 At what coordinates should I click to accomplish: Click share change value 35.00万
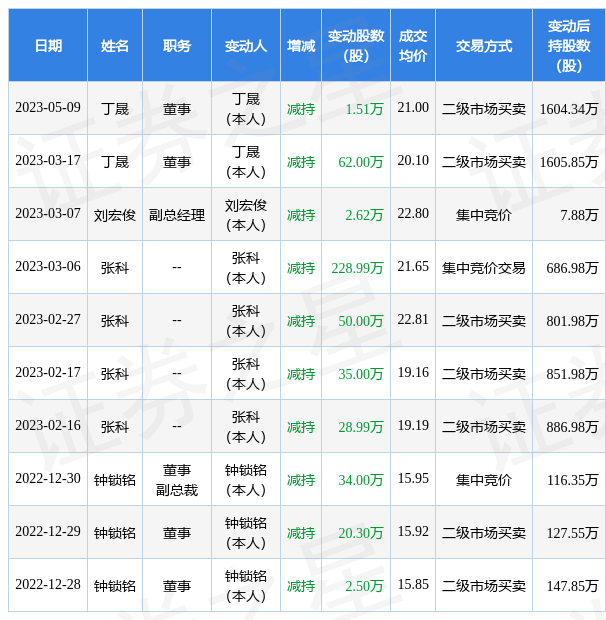[361, 374]
